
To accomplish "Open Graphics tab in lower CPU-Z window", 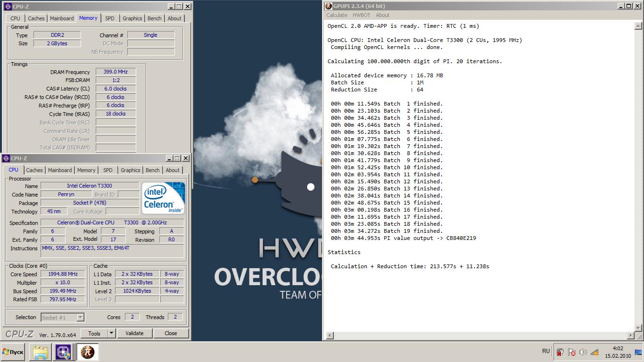I will [x=130, y=170].
